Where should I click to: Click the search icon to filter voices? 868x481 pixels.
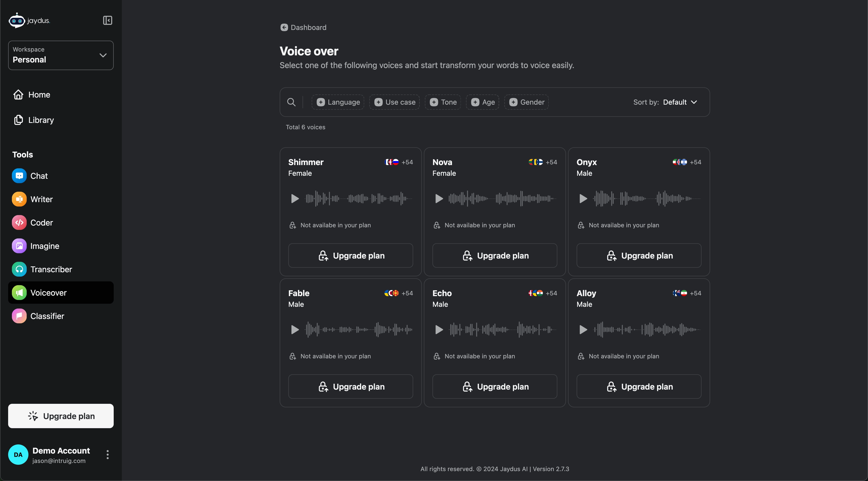[291, 102]
